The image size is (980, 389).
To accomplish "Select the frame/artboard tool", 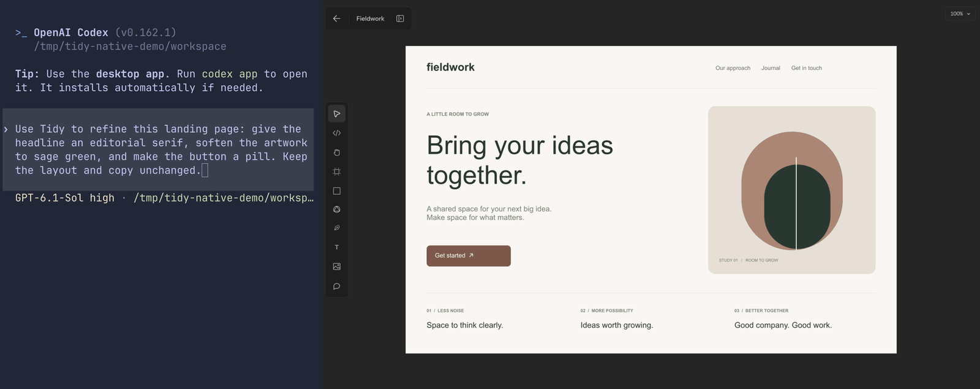I will pos(336,172).
